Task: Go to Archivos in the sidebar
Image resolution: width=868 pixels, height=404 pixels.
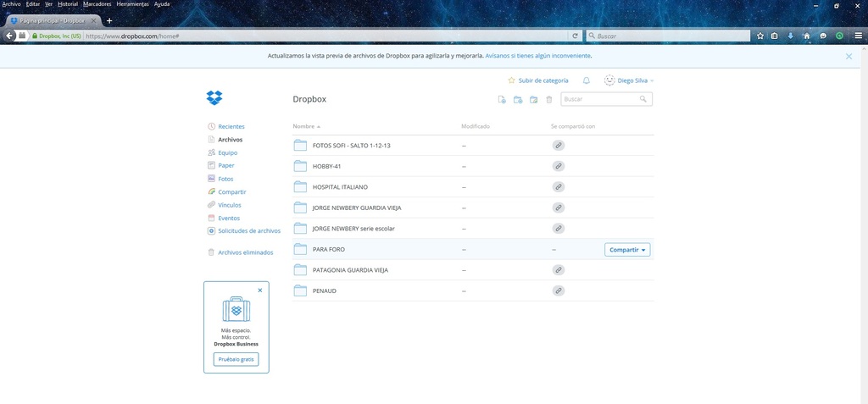Action: 230,140
